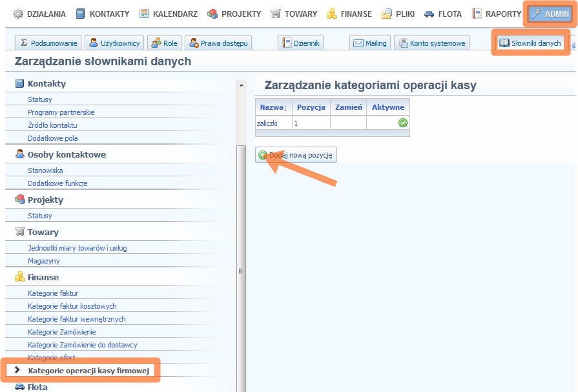Click the Dodaj nową pozycję button

point(296,155)
